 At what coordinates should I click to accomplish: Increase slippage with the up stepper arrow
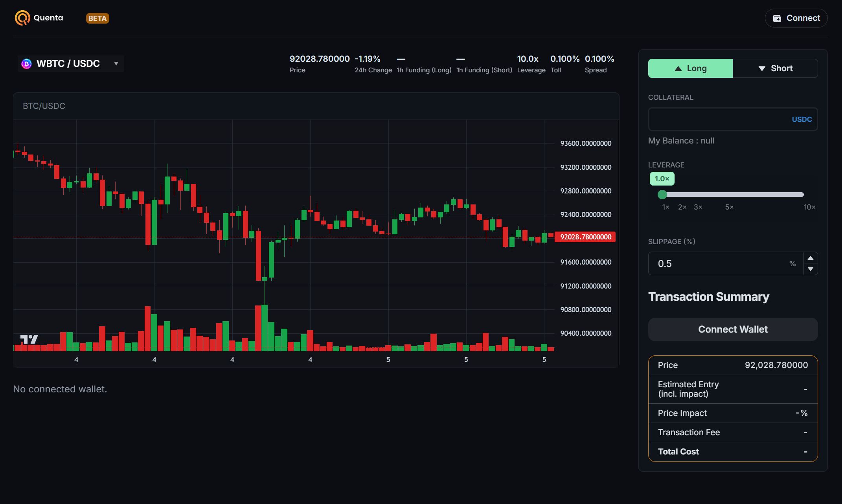(810, 258)
